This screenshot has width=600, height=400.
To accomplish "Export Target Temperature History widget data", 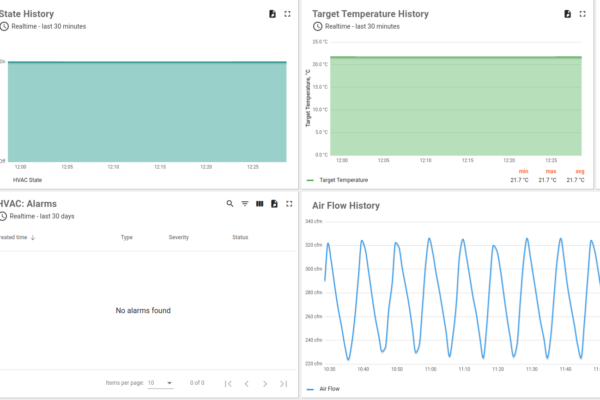I will [x=567, y=14].
